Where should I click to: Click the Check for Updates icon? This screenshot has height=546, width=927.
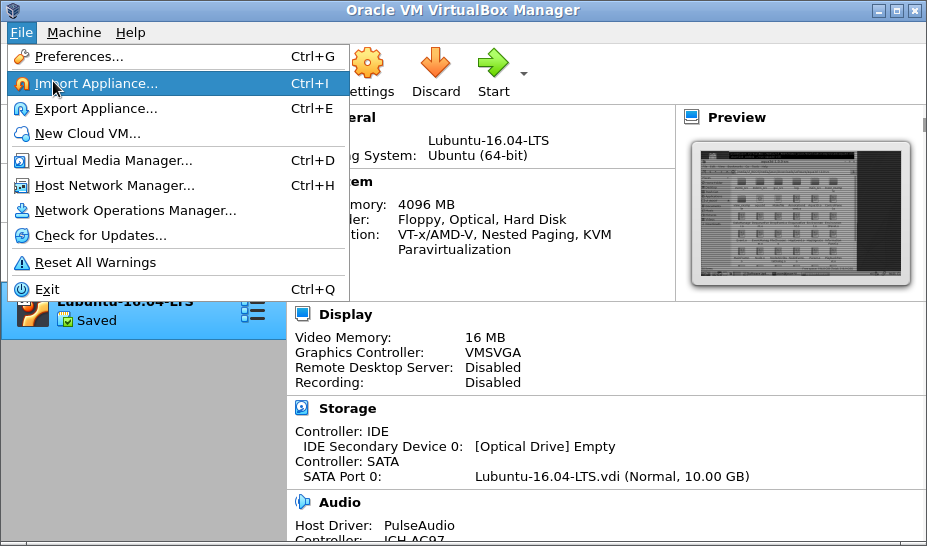click(x=21, y=235)
